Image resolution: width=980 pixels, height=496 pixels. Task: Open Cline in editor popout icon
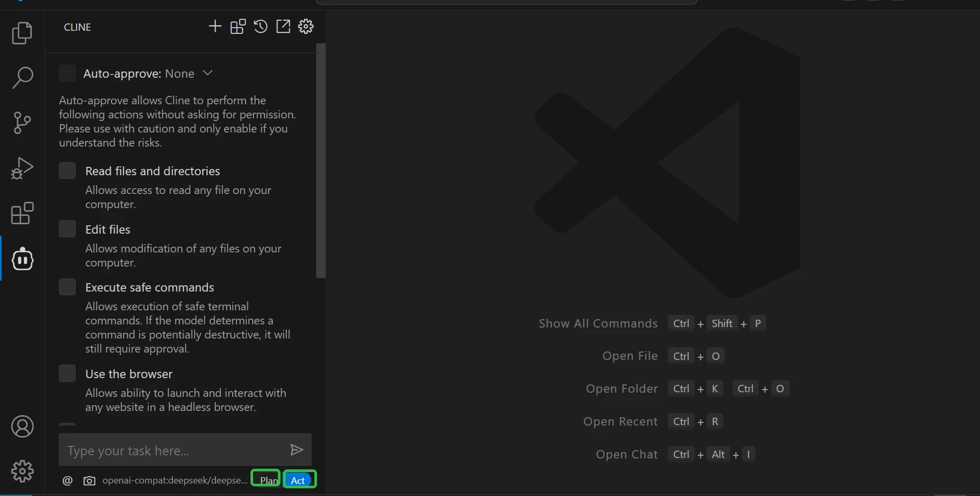click(x=283, y=26)
